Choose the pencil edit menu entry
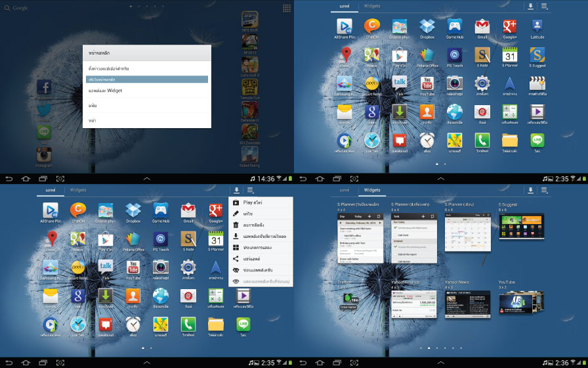 click(261, 214)
